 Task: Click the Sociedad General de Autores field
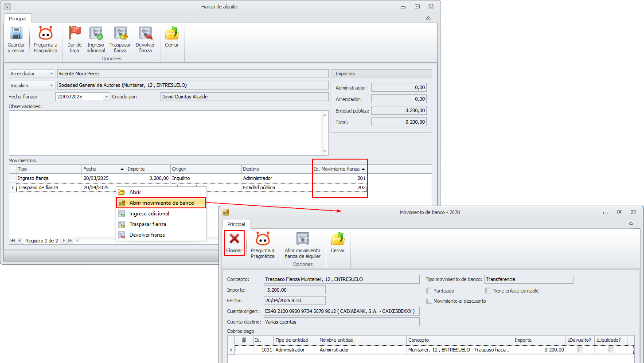point(193,85)
